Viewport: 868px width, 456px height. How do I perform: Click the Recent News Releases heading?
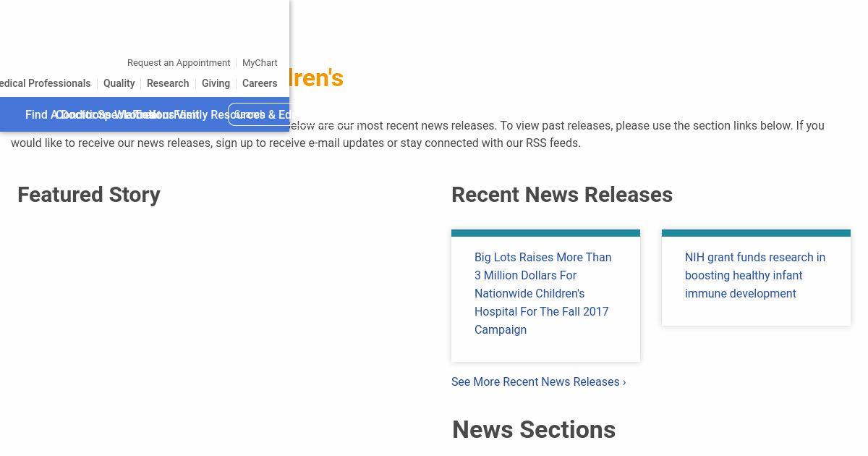[x=562, y=195]
